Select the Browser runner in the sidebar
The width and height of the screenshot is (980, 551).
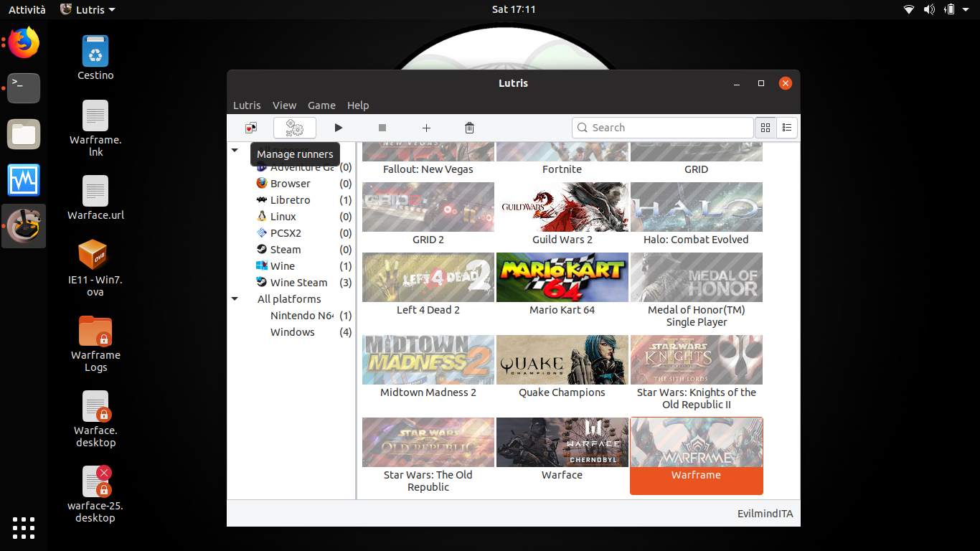tap(291, 183)
